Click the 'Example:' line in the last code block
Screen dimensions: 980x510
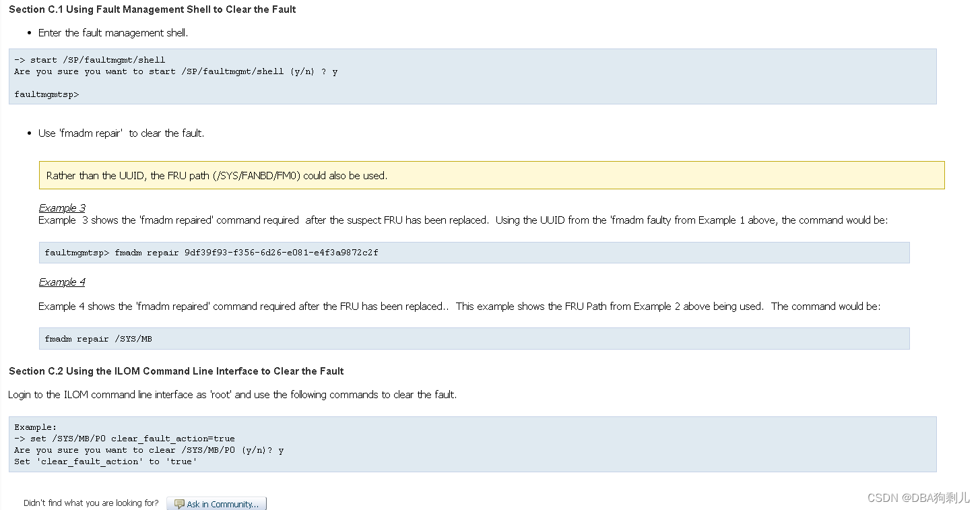click(36, 427)
